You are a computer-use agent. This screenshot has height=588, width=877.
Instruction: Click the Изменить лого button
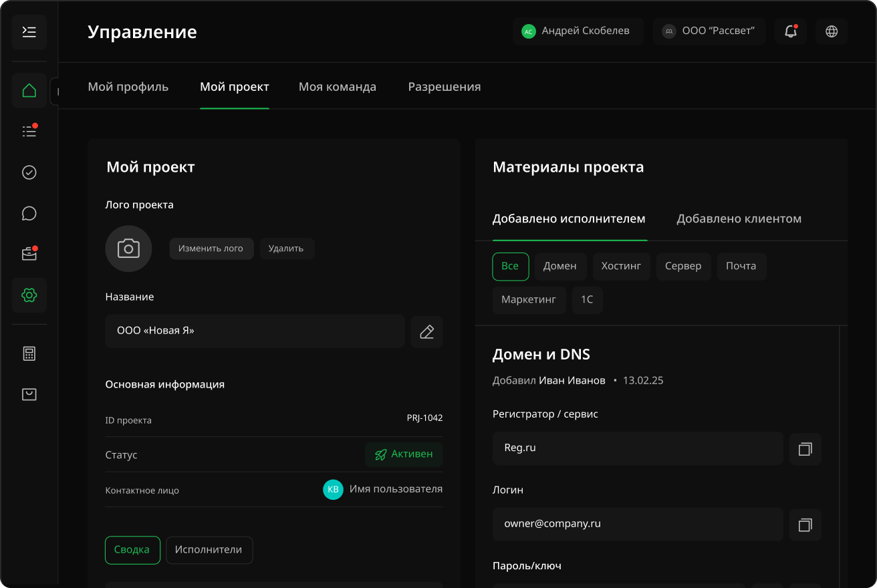(211, 249)
